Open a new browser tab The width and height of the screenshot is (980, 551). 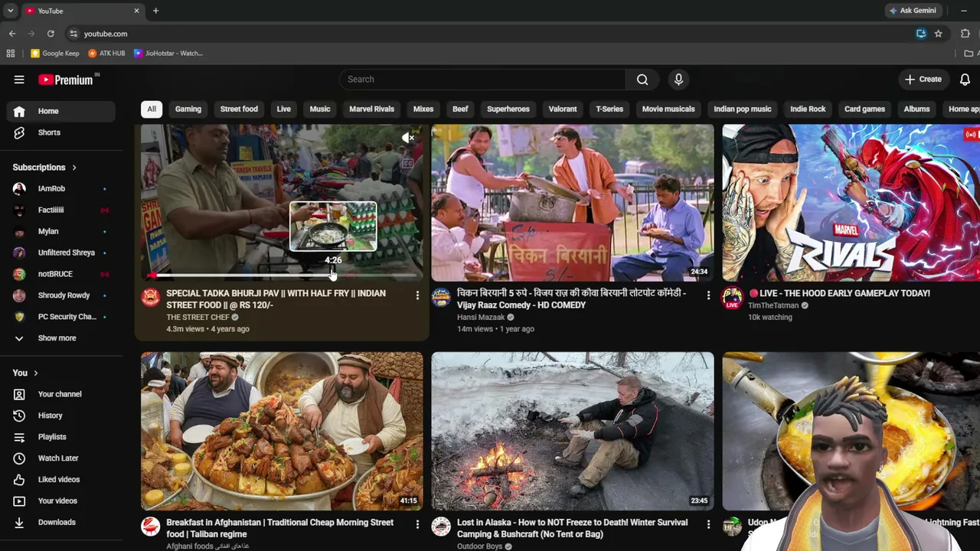tap(155, 11)
